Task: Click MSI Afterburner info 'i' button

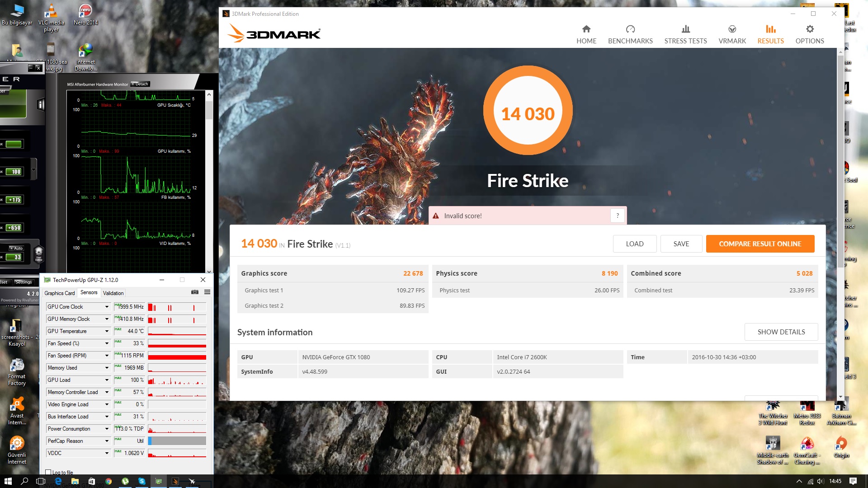Action: click(x=41, y=104)
